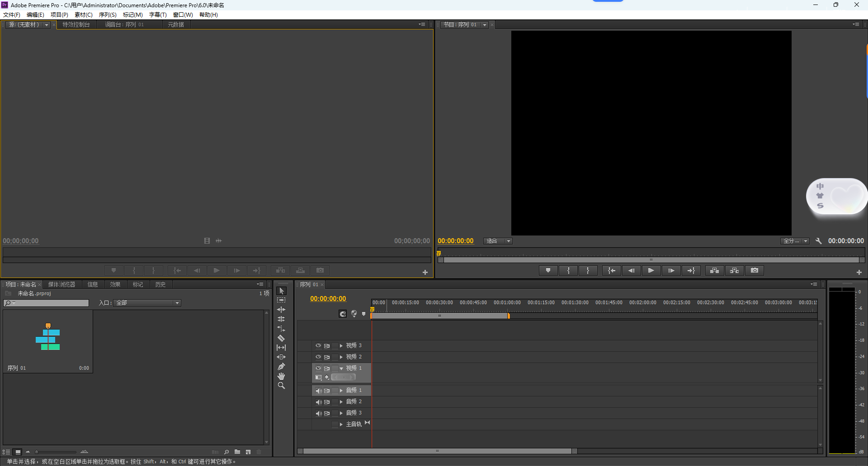Open the 字幕(T) menu

click(157, 14)
